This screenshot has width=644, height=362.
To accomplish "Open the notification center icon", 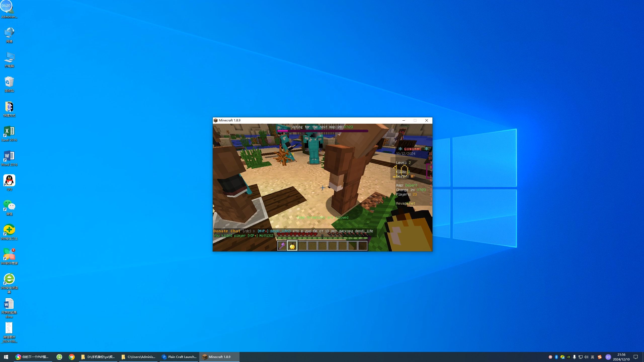I will coord(636,357).
